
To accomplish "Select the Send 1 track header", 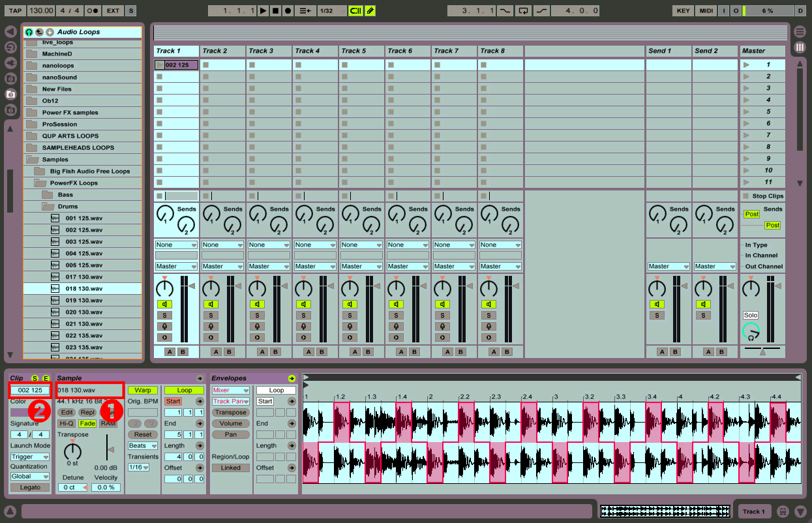I will tap(669, 51).
